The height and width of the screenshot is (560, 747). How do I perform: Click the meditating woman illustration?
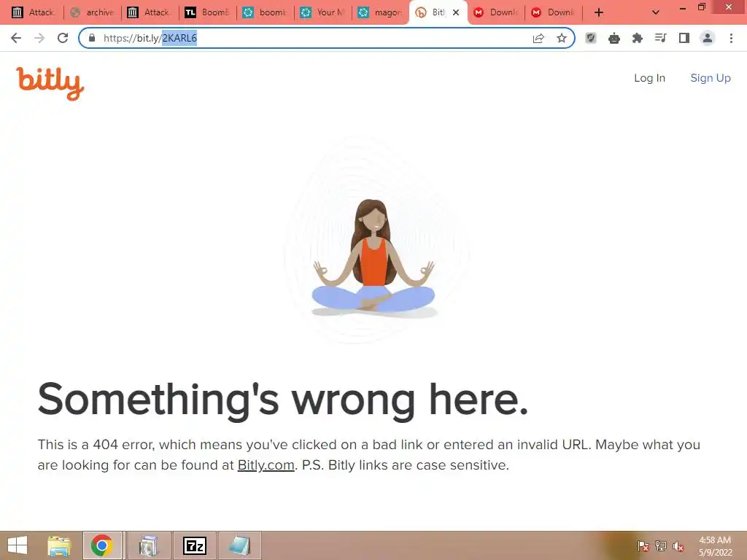(374, 257)
